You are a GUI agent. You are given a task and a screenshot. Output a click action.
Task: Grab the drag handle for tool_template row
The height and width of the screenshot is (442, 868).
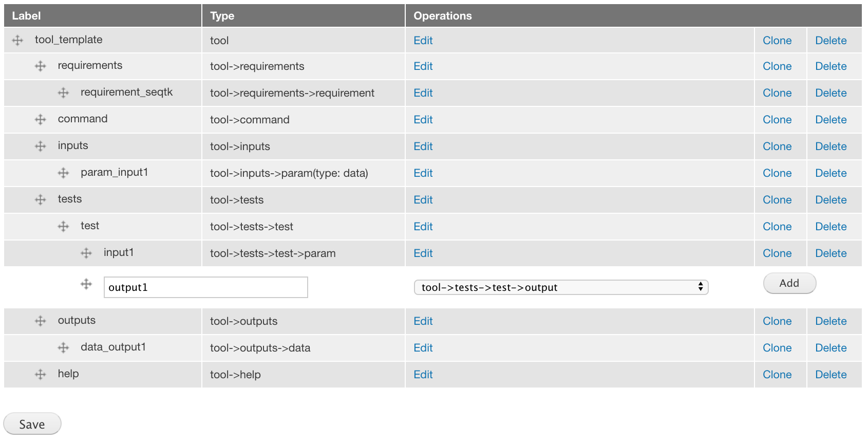pos(17,40)
